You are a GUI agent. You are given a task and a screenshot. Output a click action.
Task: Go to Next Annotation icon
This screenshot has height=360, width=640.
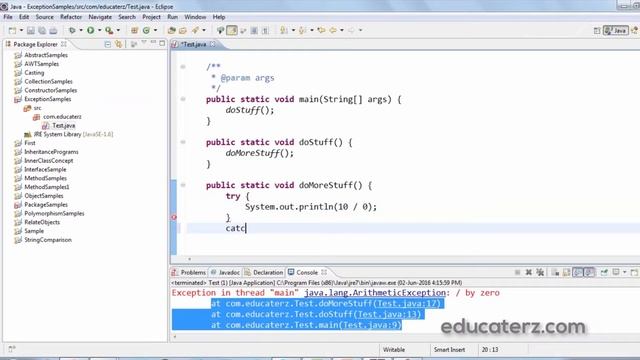[284, 30]
